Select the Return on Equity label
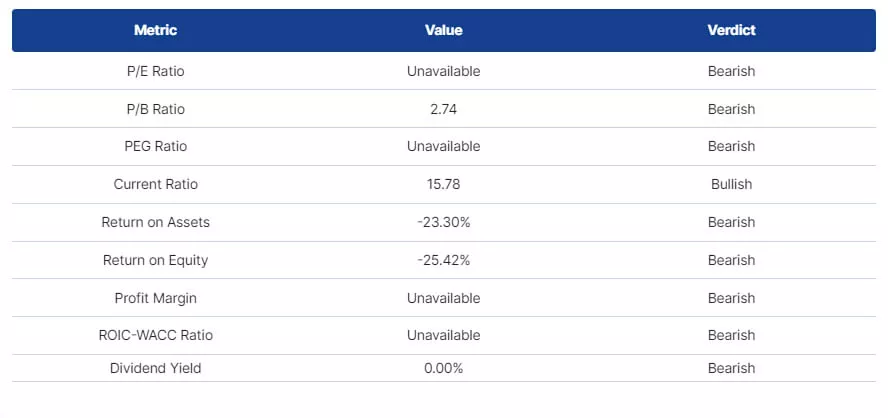This screenshot has width=888, height=418. (x=155, y=260)
